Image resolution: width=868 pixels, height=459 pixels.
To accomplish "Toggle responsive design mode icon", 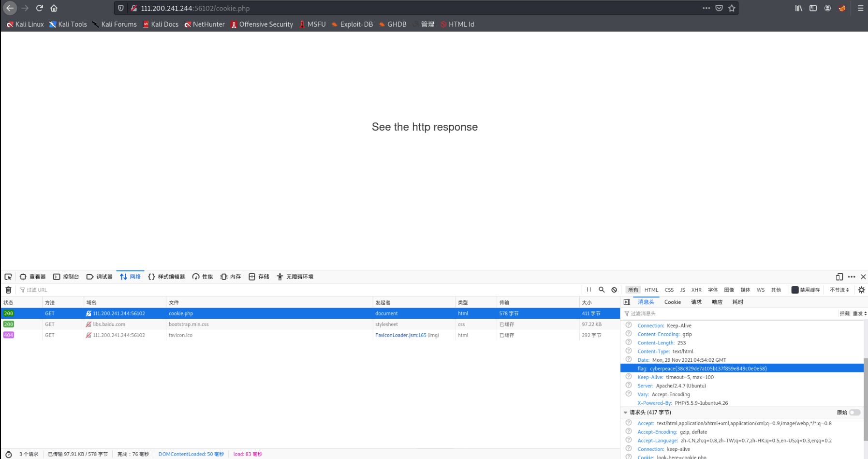I will tap(839, 277).
